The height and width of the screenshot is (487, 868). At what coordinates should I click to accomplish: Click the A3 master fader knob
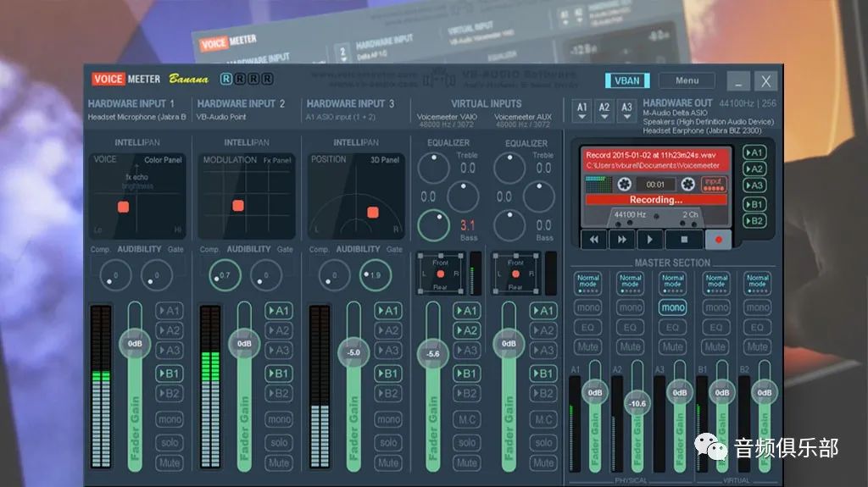pos(680,392)
